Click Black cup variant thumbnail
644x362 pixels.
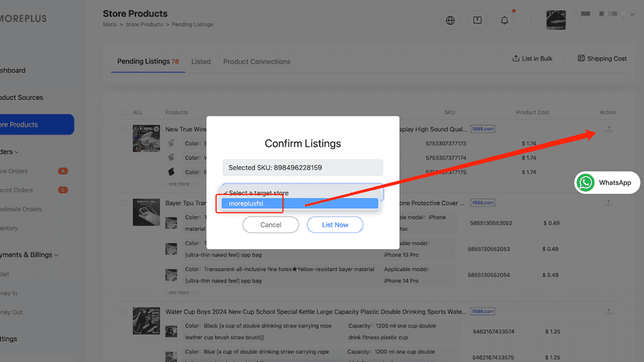point(171,331)
